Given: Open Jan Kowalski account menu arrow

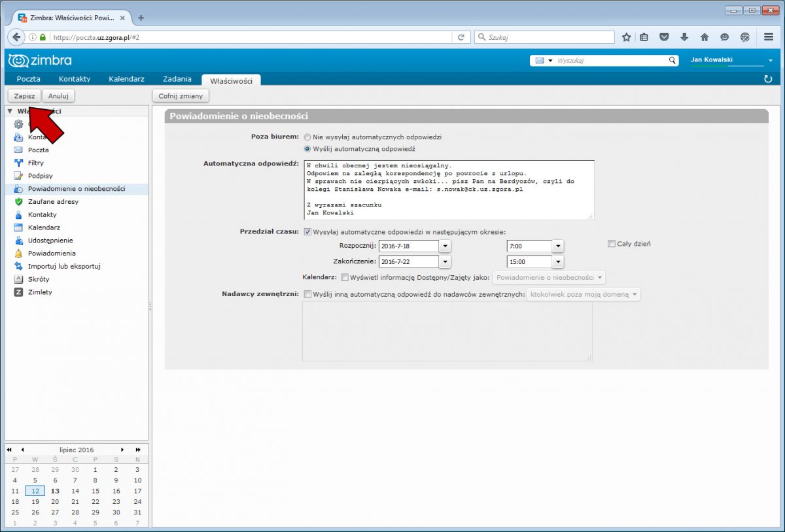Looking at the screenshot, I should point(771,61).
